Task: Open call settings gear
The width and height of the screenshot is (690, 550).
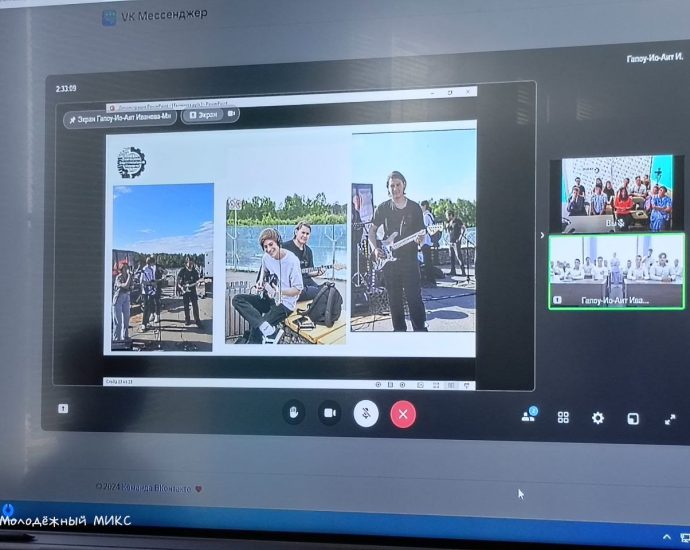Action: [x=598, y=418]
